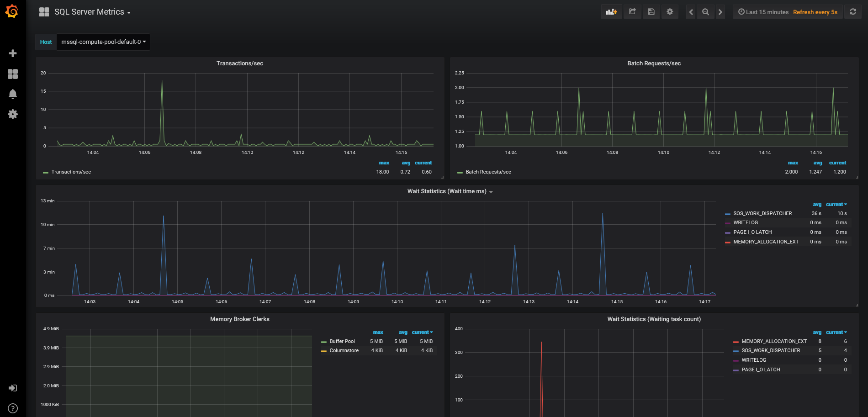
Task: Click the Add panel icon
Action: (x=611, y=12)
